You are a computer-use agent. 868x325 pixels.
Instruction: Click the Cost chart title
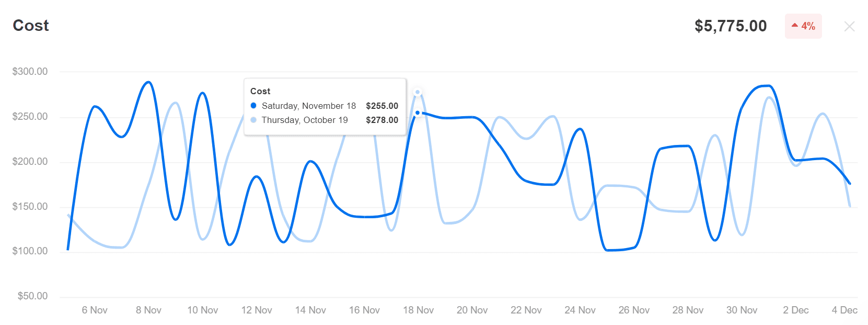(31, 26)
